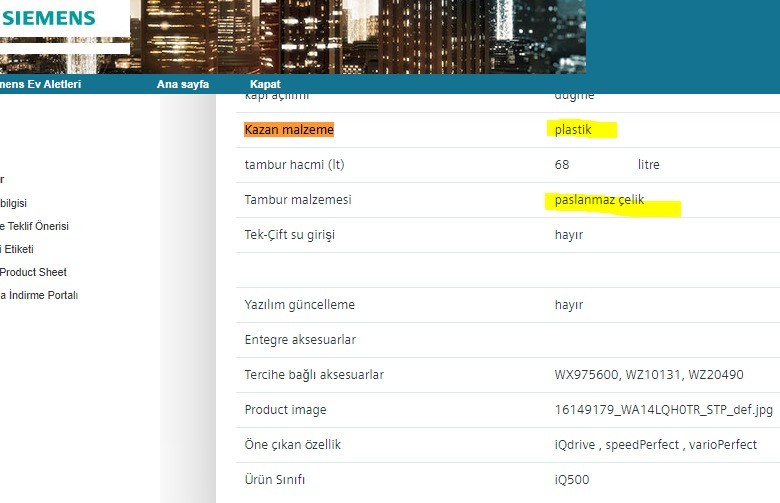
Task: Click the highlighted plastik value
Action: [573, 129]
